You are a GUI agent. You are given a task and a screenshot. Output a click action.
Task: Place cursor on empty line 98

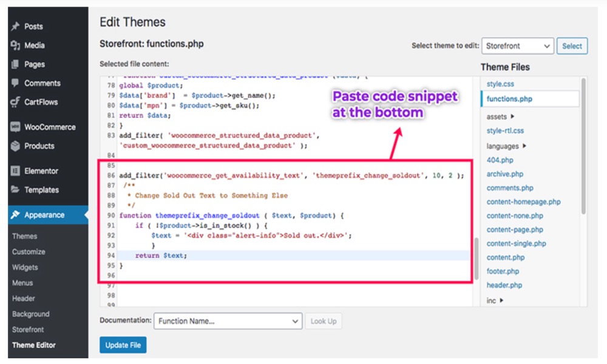(x=294, y=295)
